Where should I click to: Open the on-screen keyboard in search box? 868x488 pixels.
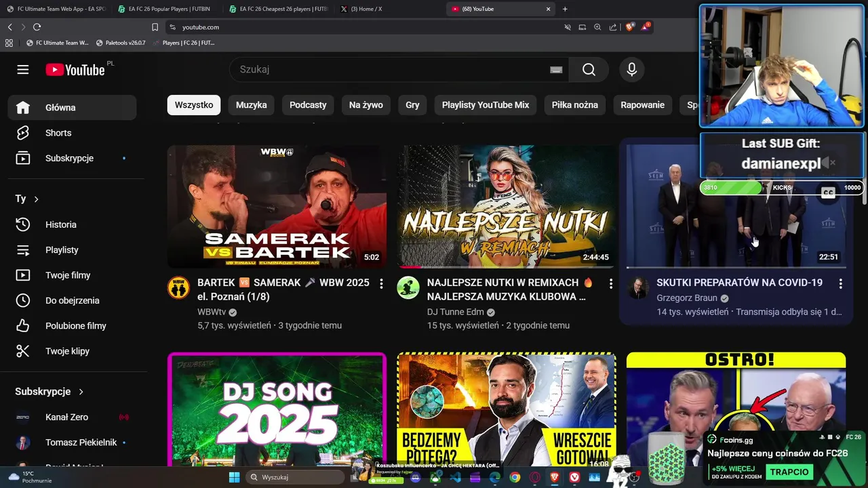tap(556, 70)
